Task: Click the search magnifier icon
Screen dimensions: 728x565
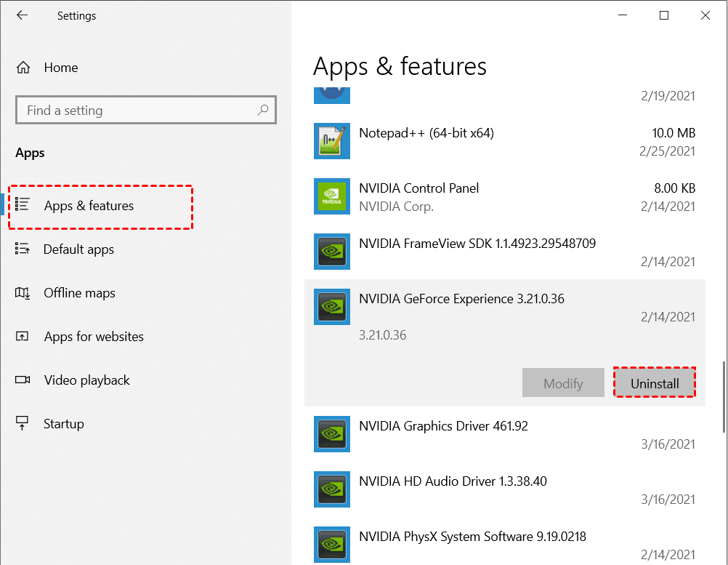Action: click(263, 111)
